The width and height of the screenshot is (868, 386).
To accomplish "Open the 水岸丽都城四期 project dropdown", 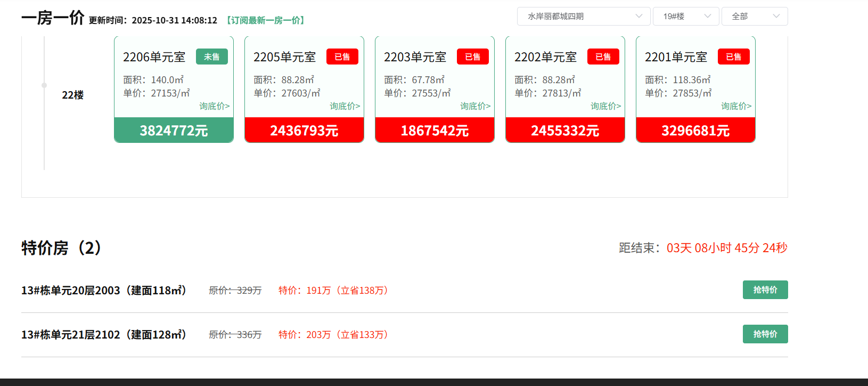I will [x=583, y=17].
